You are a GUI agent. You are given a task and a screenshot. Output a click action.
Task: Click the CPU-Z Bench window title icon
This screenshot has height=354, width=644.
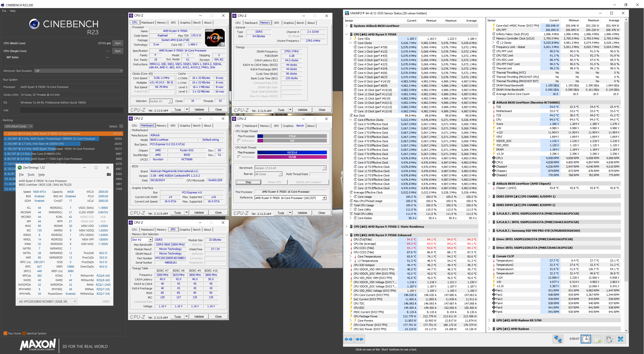234,119
